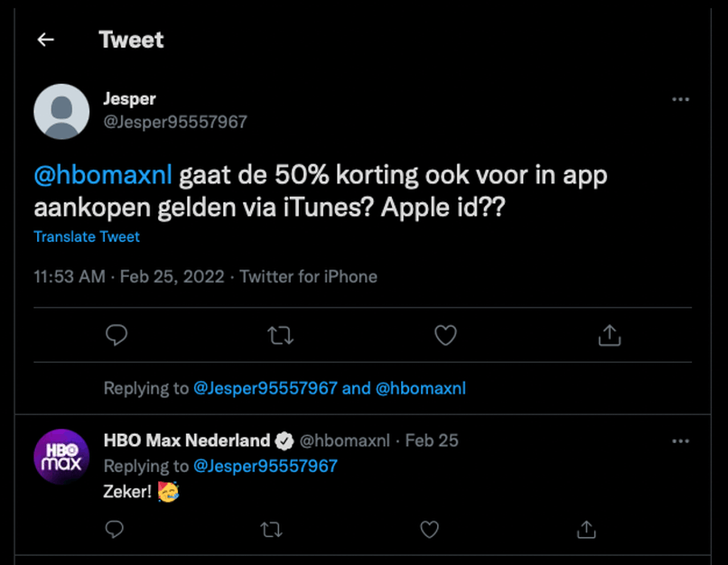
Task: Retweet Jesper's tweet
Action: coord(280,336)
